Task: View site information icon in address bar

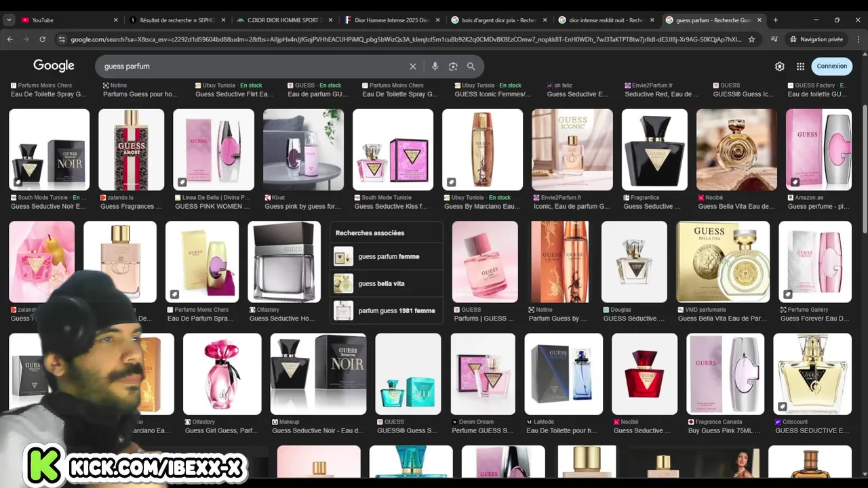Action: coord(62,39)
